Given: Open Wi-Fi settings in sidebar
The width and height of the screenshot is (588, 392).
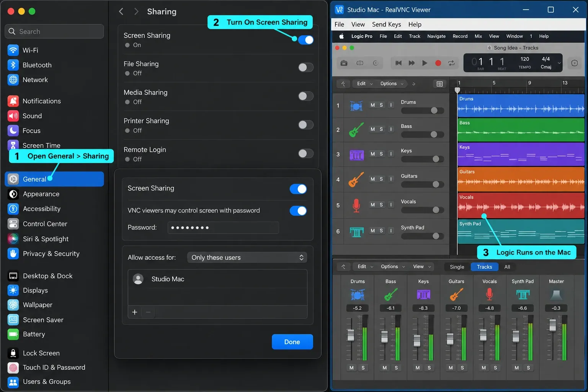Looking at the screenshot, I should [54, 50].
